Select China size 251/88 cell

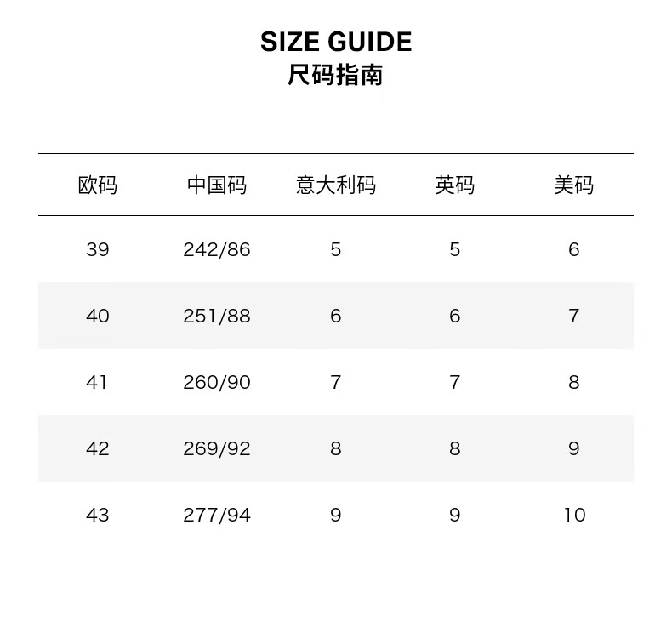[217, 316]
